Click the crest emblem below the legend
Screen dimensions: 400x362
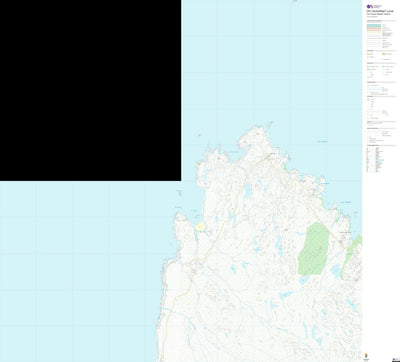tap(366, 355)
